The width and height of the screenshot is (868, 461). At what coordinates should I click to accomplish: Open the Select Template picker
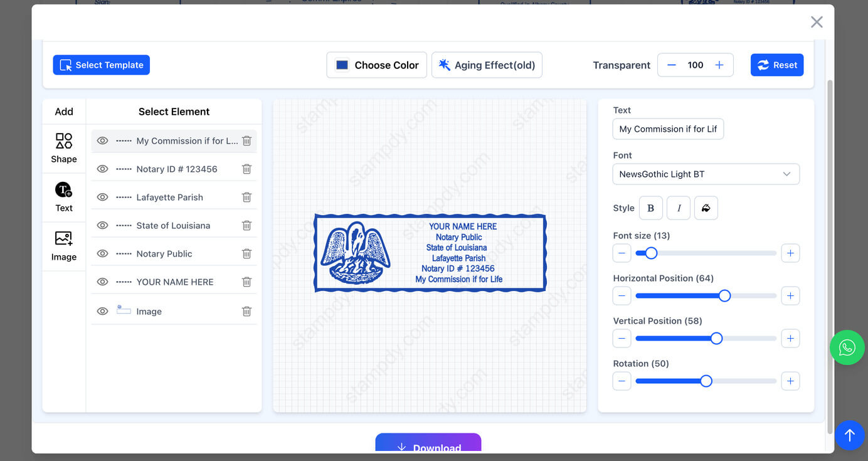pyautogui.click(x=101, y=65)
